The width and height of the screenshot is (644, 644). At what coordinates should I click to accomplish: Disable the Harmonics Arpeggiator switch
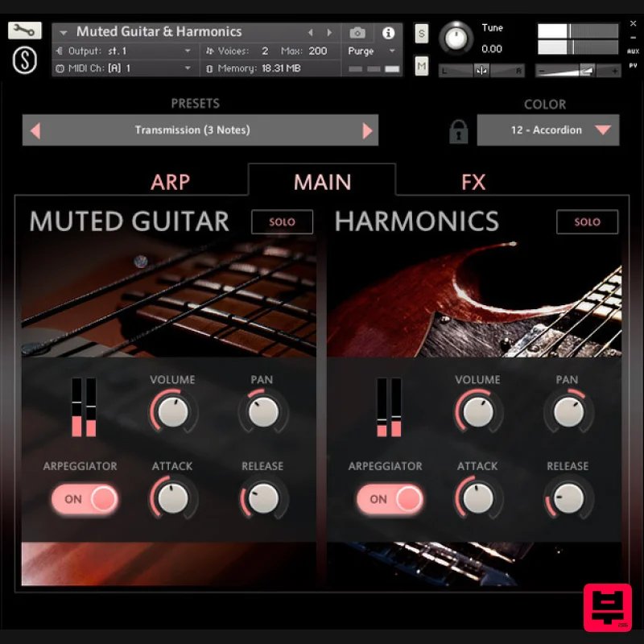[390, 499]
